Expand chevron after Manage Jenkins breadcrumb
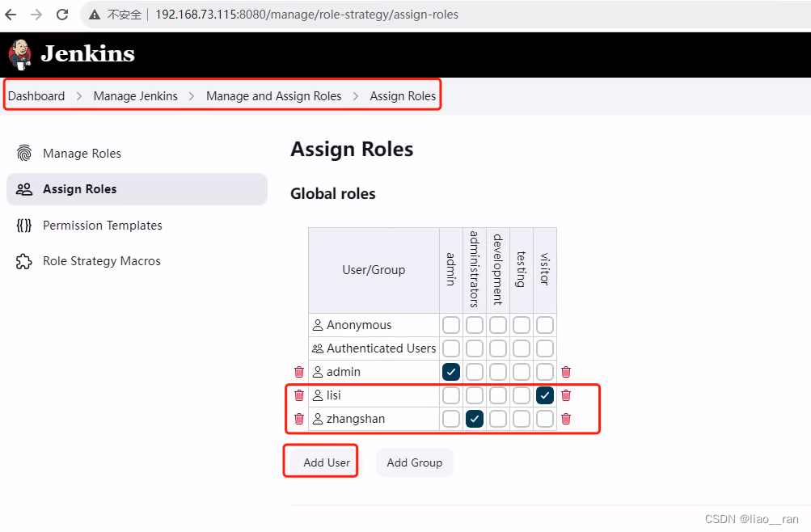 192,96
